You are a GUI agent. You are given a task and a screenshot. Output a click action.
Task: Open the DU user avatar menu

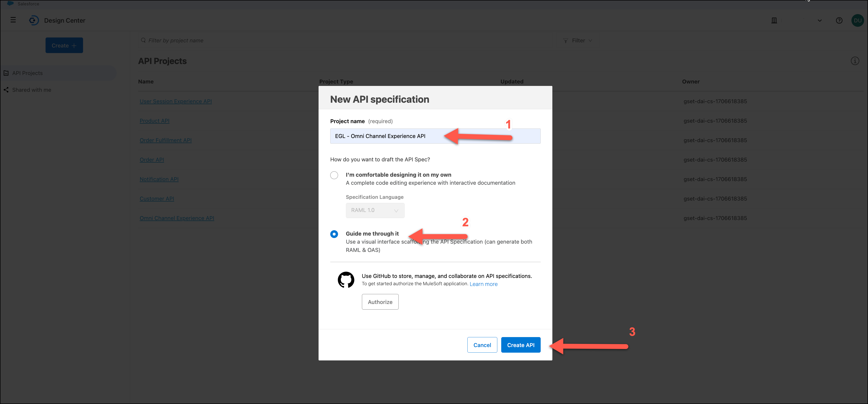point(857,20)
